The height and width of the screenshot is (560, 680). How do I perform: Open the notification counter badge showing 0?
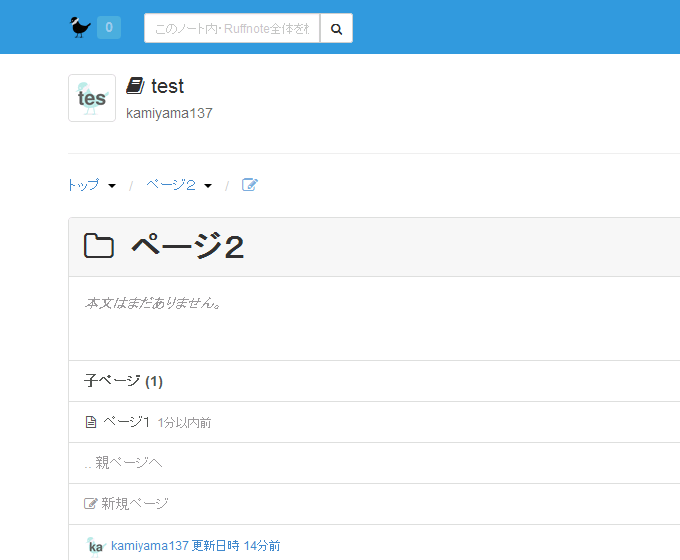(x=109, y=28)
